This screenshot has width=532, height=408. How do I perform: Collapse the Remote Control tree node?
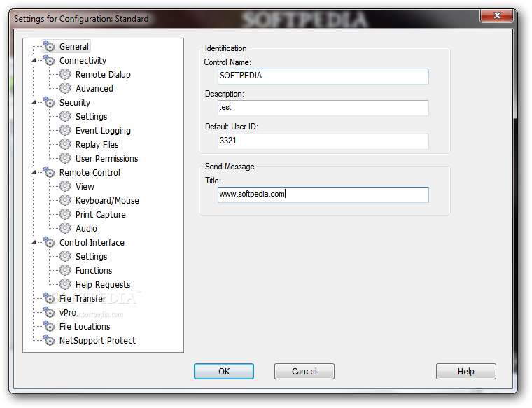(x=34, y=173)
